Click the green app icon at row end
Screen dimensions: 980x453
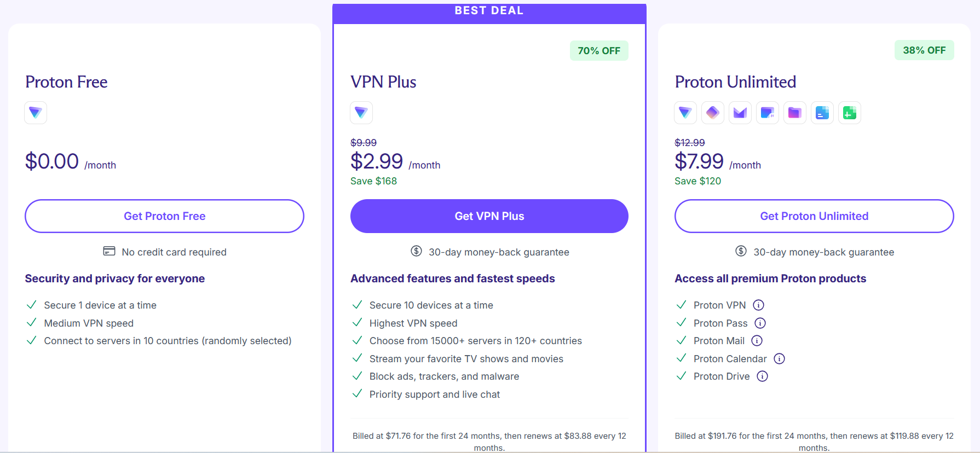pyautogui.click(x=849, y=113)
